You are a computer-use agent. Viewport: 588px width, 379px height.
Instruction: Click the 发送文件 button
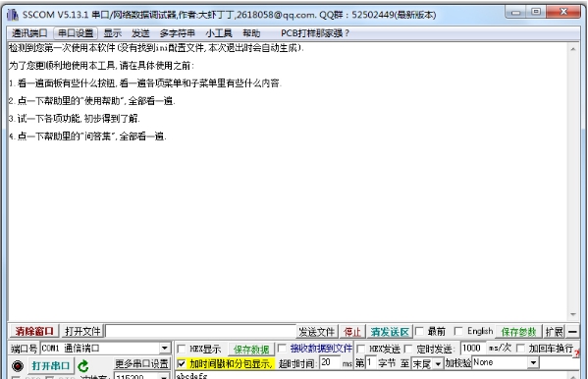(x=316, y=332)
